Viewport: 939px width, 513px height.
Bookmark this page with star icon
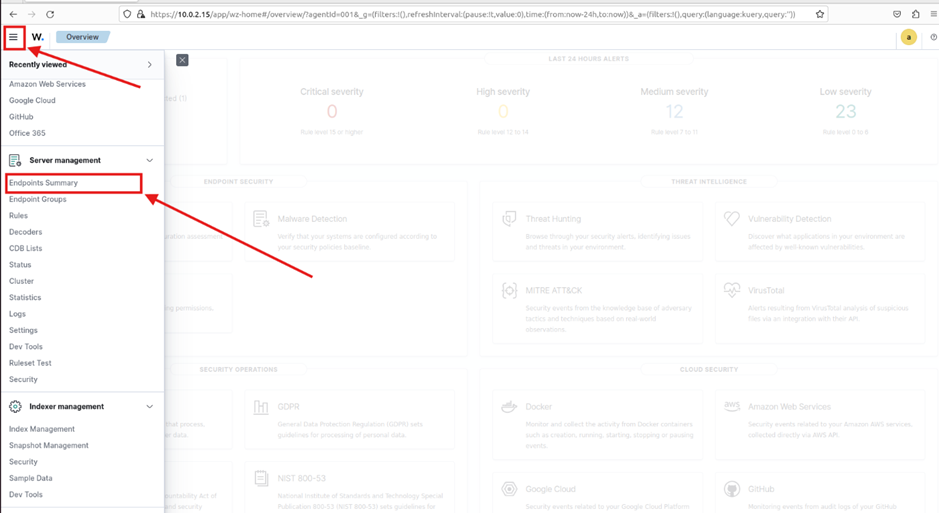820,14
